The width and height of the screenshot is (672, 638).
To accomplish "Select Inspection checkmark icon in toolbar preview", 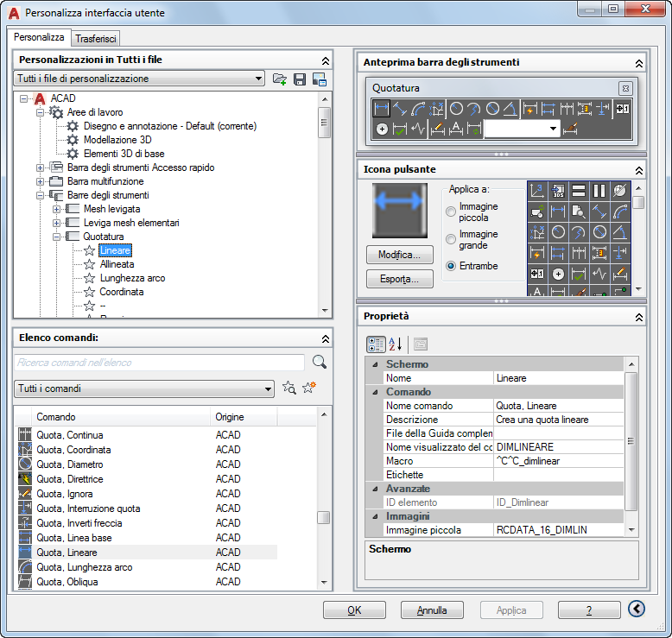I will pyautogui.click(x=399, y=129).
